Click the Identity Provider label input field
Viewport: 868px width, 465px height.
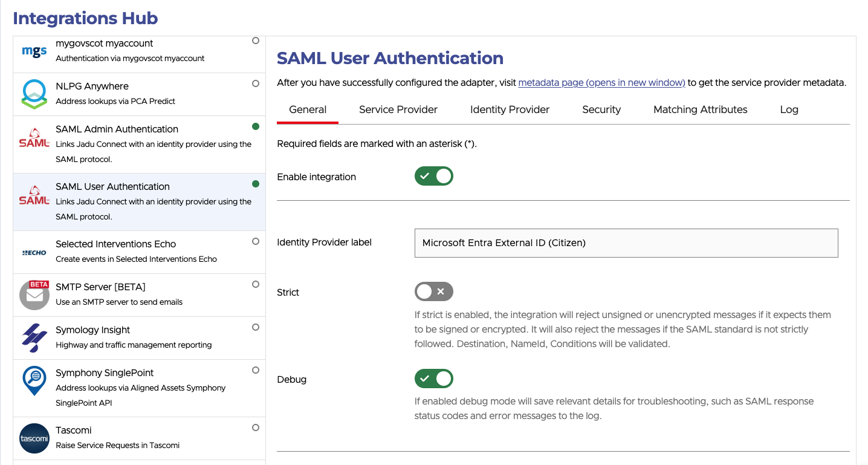coord(626,242)
